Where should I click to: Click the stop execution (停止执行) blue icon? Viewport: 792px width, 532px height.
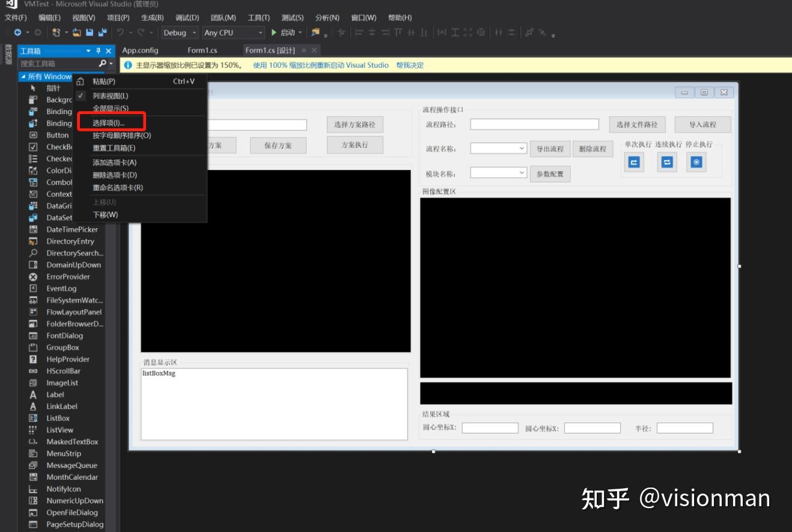[x=696, y=162]
